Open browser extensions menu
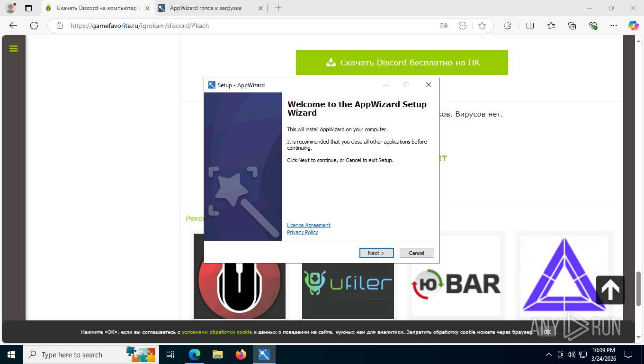The image size is (644, 364). pos(507,26)
